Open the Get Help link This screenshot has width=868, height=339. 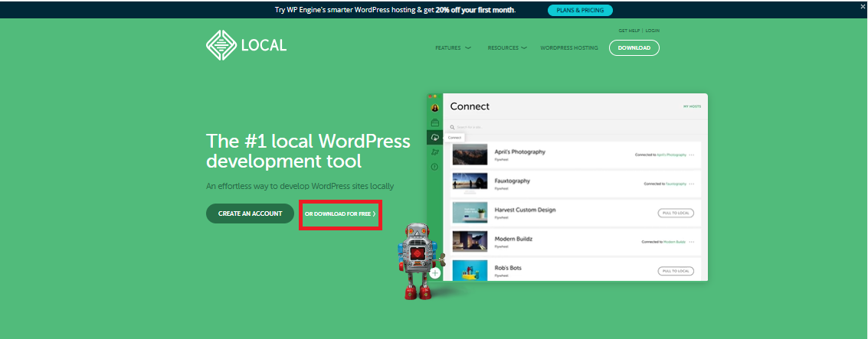pos(629,31)
